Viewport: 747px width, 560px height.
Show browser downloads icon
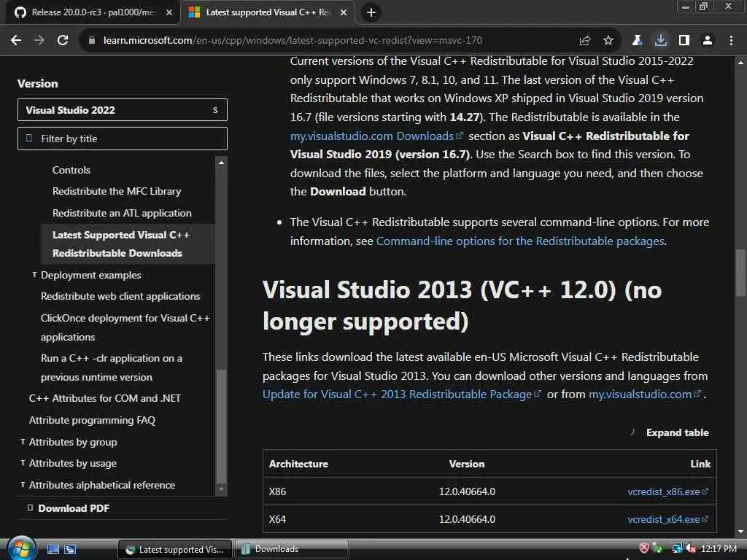(661, 41)
